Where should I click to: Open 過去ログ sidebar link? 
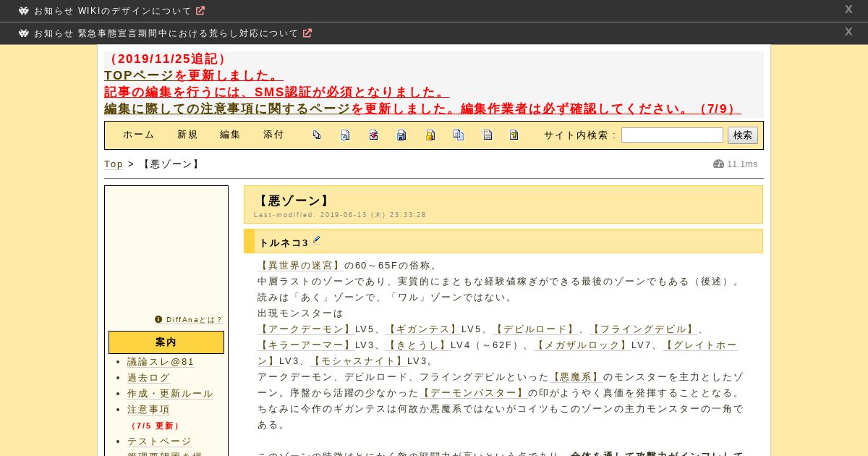149,378
